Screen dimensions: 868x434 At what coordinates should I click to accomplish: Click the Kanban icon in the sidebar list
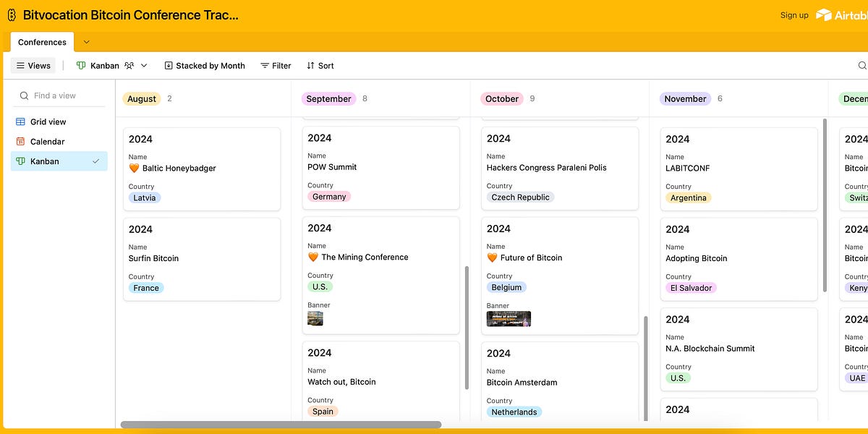(20, 161)
